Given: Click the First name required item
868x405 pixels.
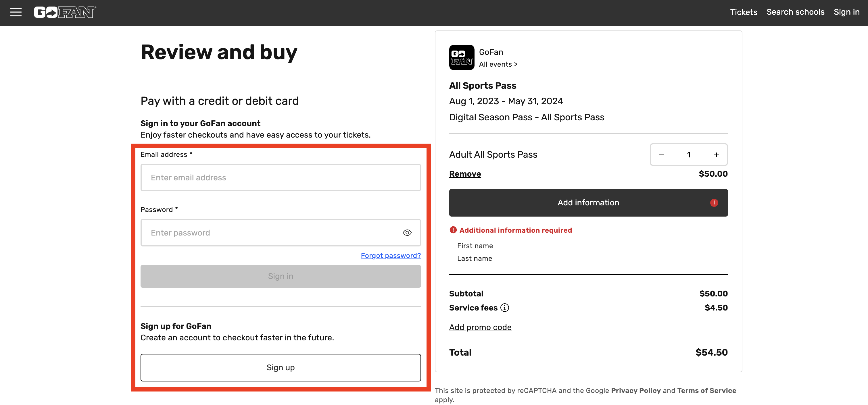Looking at the screenshot, I should pyautogui.click(x=475, y=246).
